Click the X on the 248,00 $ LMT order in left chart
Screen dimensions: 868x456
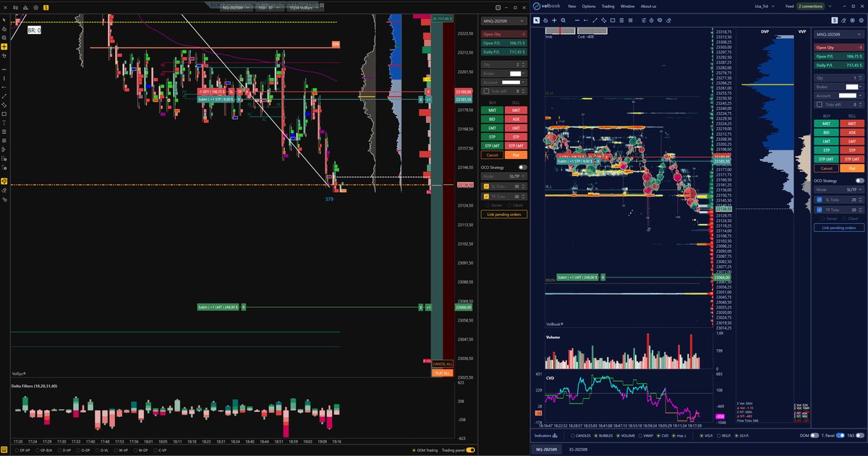[x=244, y=307]
